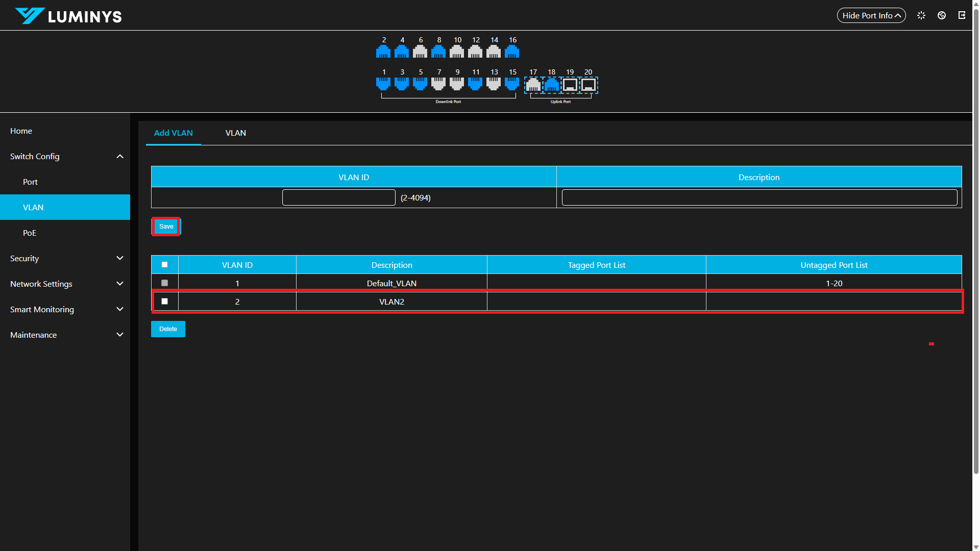Toggle the select-all checkbox in table header
Screen dimensions: 980x551
point(164,265)
